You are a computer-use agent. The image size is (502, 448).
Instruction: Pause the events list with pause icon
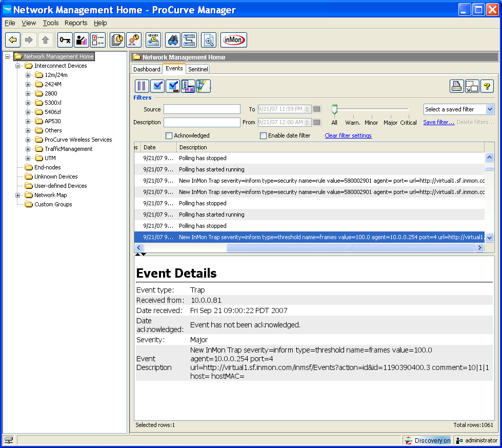tap(142, 86)
